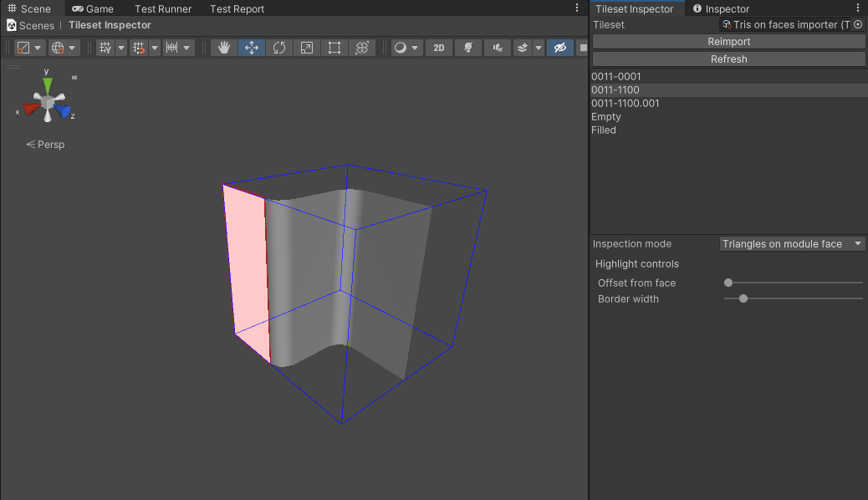The height and width of the screenshot is (500, 868).
Task: Click the Tileset object field
Action: coord(792,24)
